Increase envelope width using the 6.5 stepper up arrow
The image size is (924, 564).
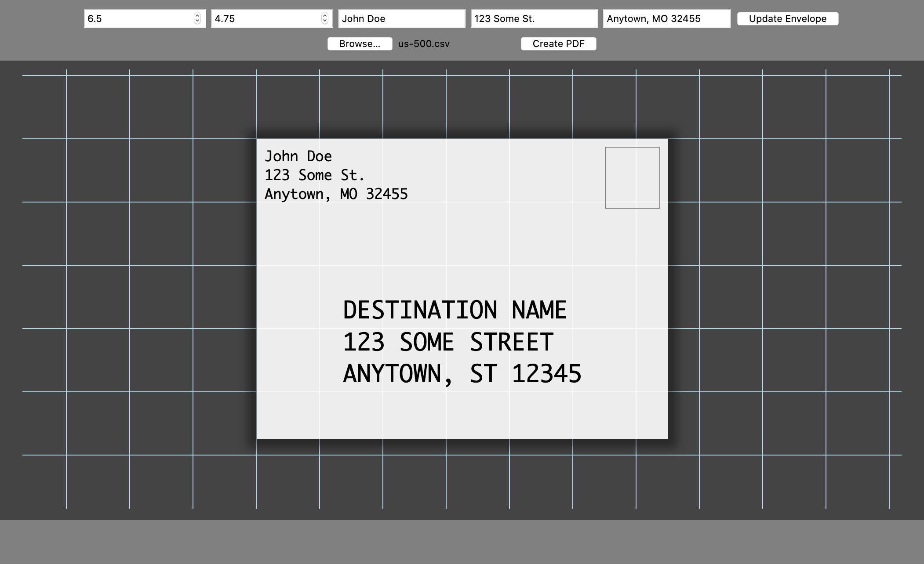click(197, 15)
